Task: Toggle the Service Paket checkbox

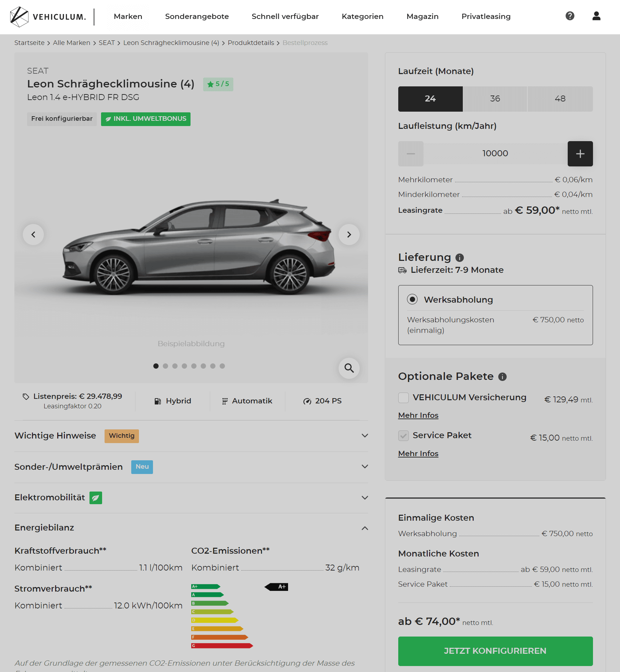Action: click(x=404, y=436)
